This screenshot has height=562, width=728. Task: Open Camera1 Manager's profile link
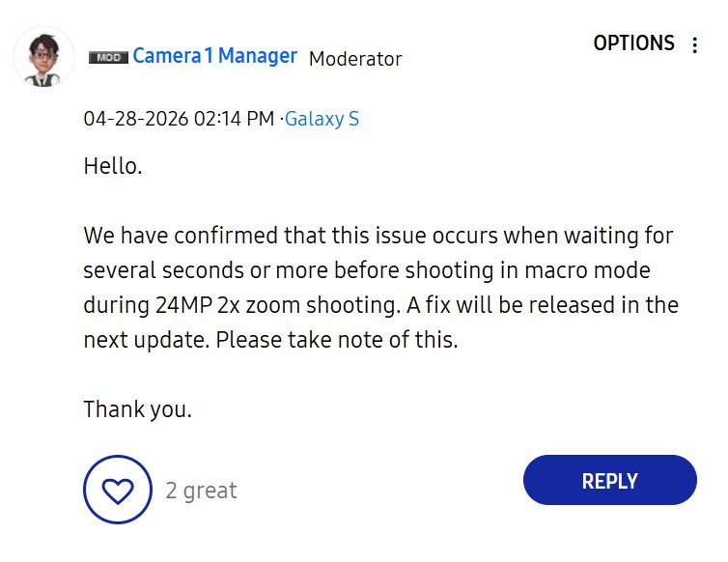(214, 56)
